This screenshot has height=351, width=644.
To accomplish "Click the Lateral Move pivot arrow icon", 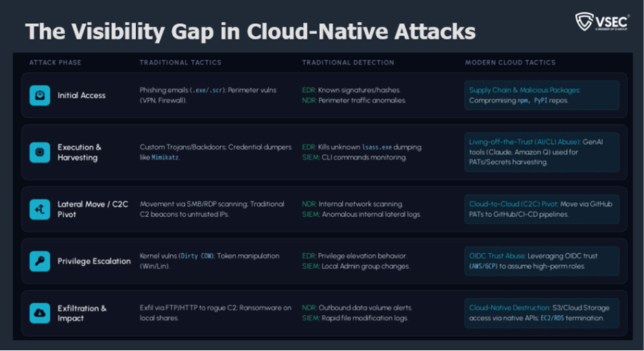I will [40, 209].
